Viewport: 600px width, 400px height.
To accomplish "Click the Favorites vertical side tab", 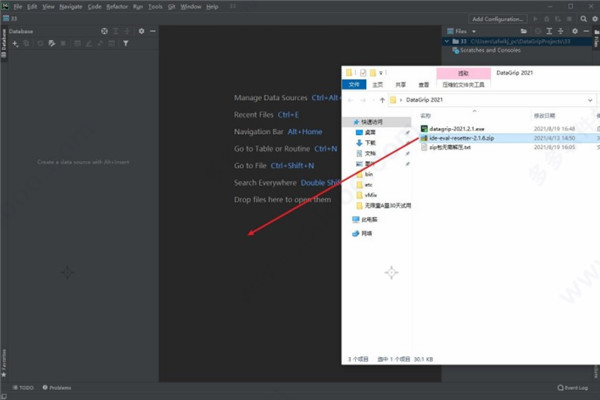I will tap(4, 363).
